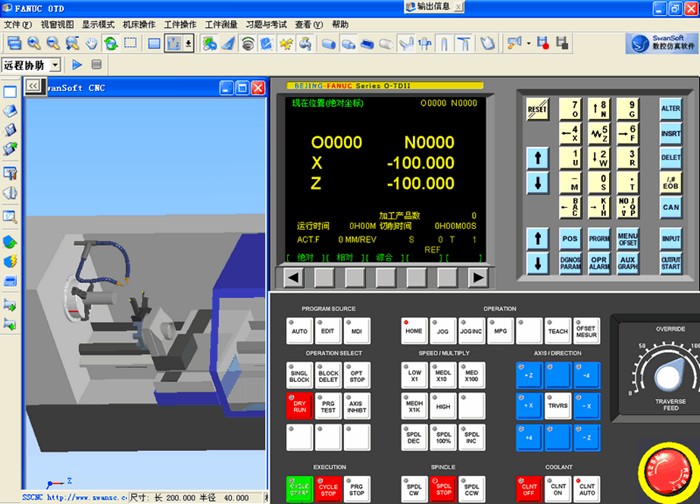Click the rotate view green arrows icon
Screen dimensions: 700x504
pos(111,43)
